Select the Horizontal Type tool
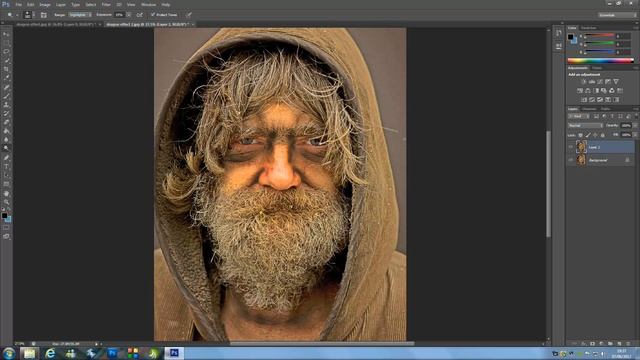Viewport: 640px width, 360px height. (6, 167)
